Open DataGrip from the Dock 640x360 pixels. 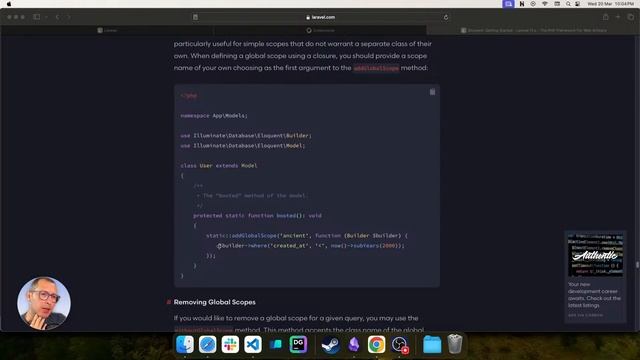click(298, 344)
